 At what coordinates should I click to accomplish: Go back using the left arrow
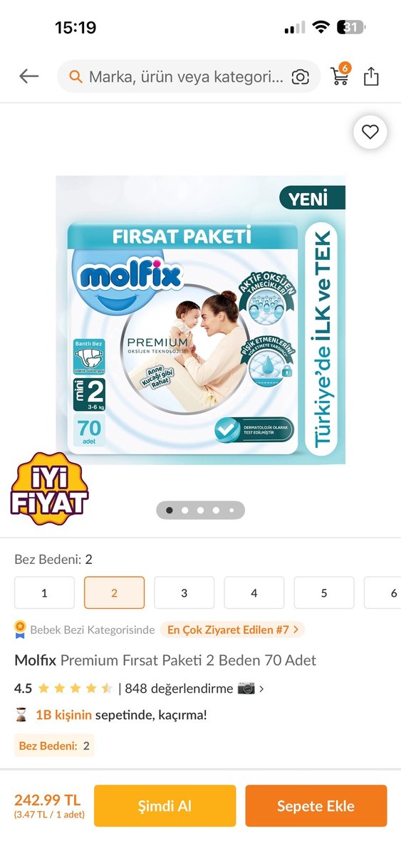[x=28, y=76]
